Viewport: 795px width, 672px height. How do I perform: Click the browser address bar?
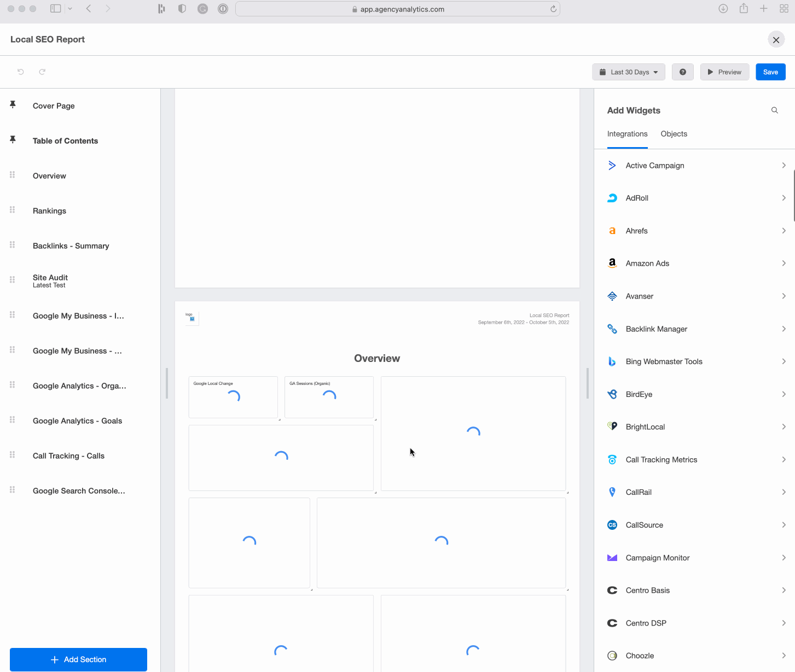[398, 9]
